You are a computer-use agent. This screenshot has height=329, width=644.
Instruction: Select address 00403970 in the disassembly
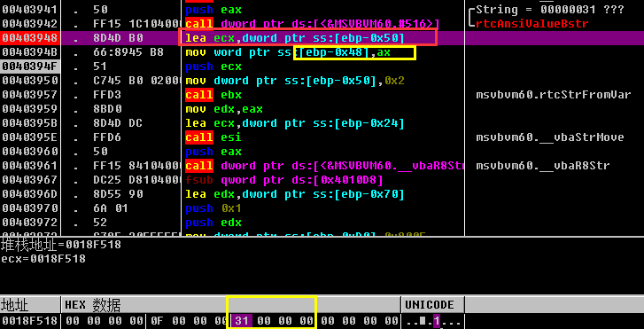tap(29, 208)
